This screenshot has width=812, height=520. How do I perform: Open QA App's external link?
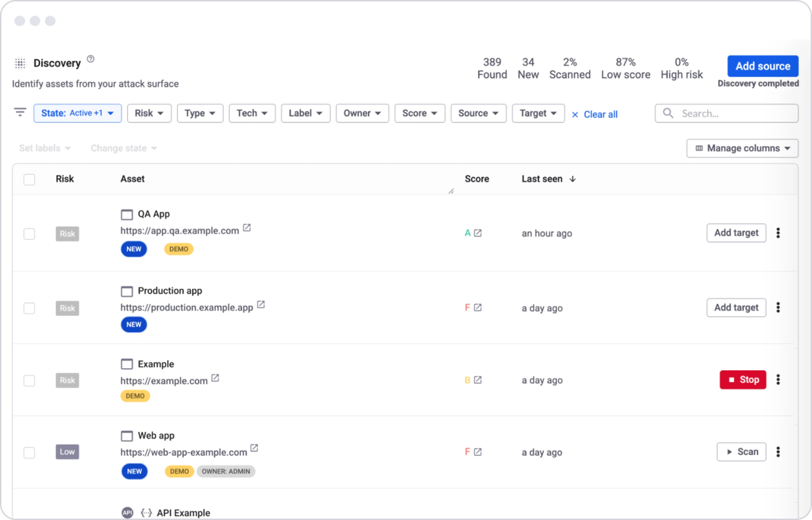[x=246, y=228]
